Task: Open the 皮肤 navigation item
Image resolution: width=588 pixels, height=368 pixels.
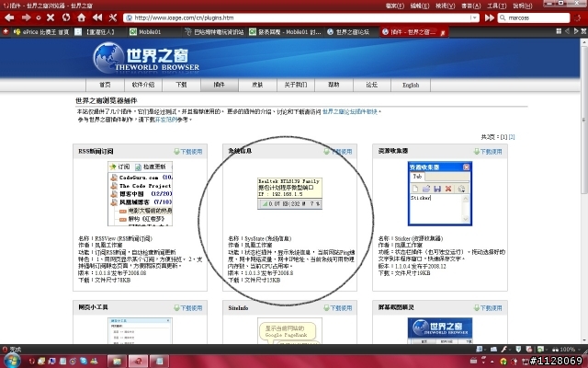Action: pos(257,85)
